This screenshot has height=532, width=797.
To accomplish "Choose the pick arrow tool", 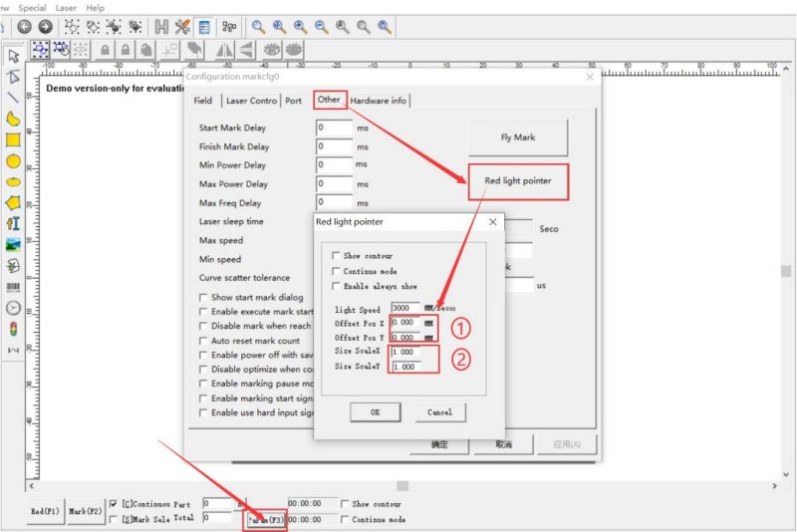I will tap(13, 56).
